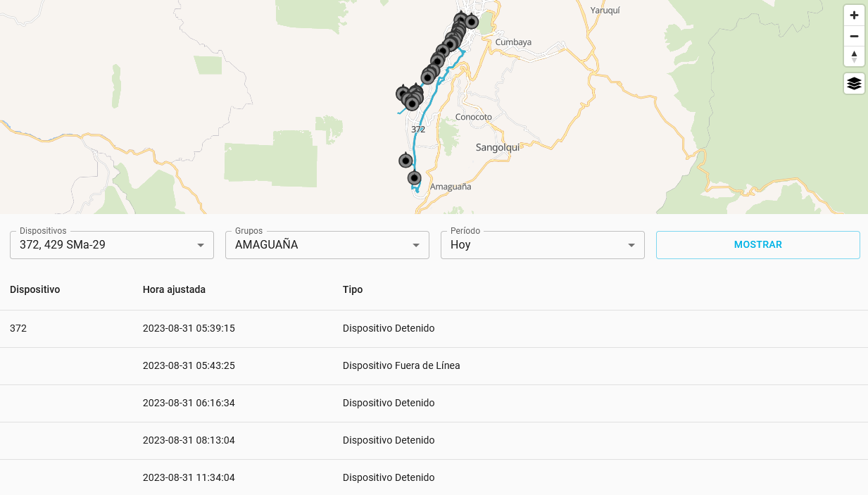Open the Período dropdown showing Hoy
Screen dimensions: 868x495
pyautogui.click(x=543, y=245)
